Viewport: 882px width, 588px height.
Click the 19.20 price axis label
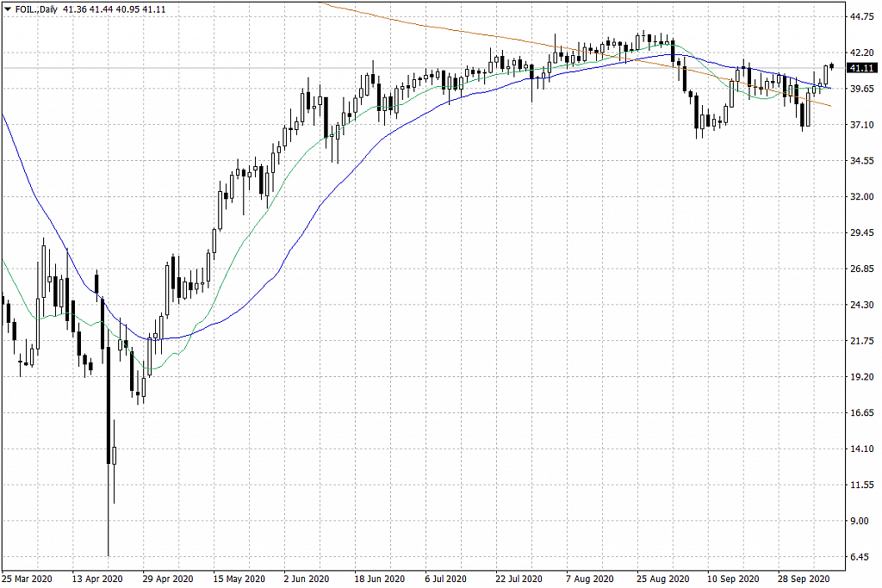pos(862,376)
